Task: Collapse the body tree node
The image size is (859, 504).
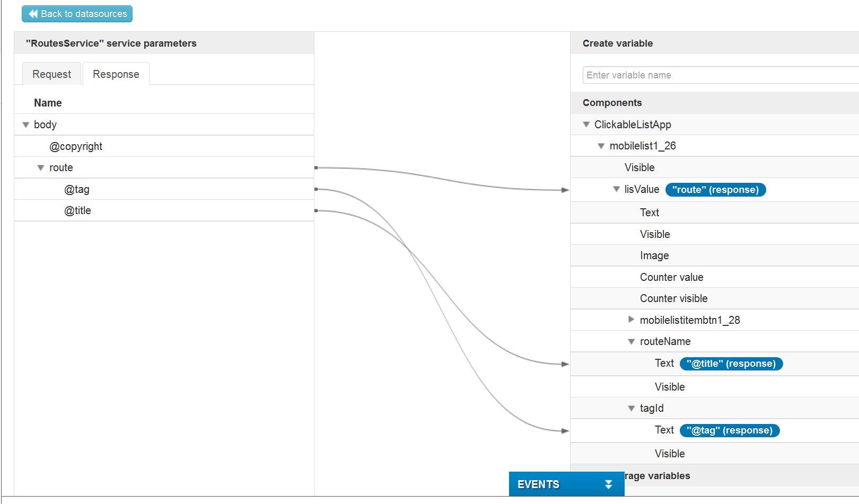Action: tap(25, 125)
